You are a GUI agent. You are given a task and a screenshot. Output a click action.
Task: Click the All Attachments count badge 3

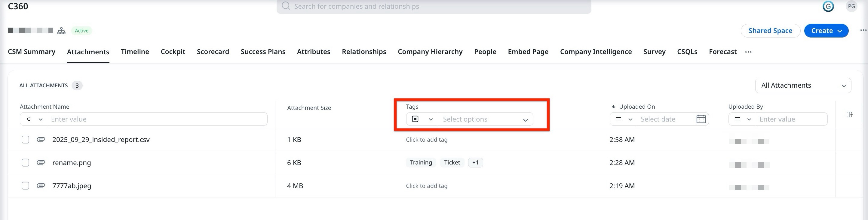click(x=77, y=86)
